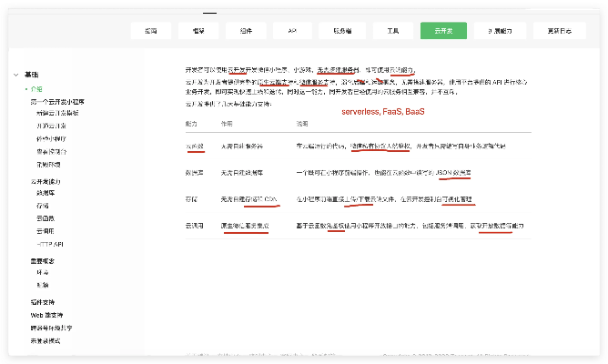Go to 开通云开发 sidebar page

tap(51, 126)
